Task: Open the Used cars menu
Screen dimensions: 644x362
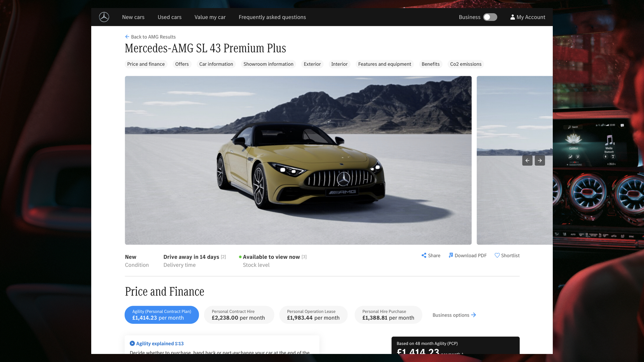Action: click(x=169, y=17)
